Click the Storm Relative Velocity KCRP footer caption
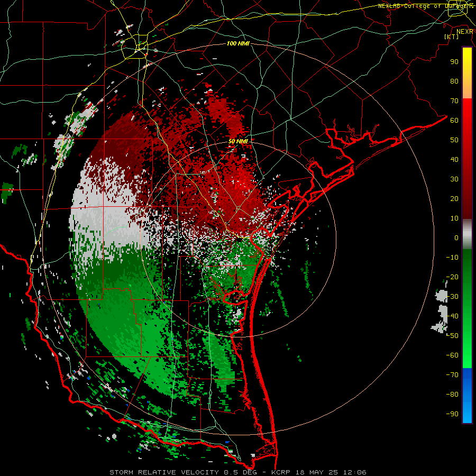476x476 pixels. click(x=237, y=472)
